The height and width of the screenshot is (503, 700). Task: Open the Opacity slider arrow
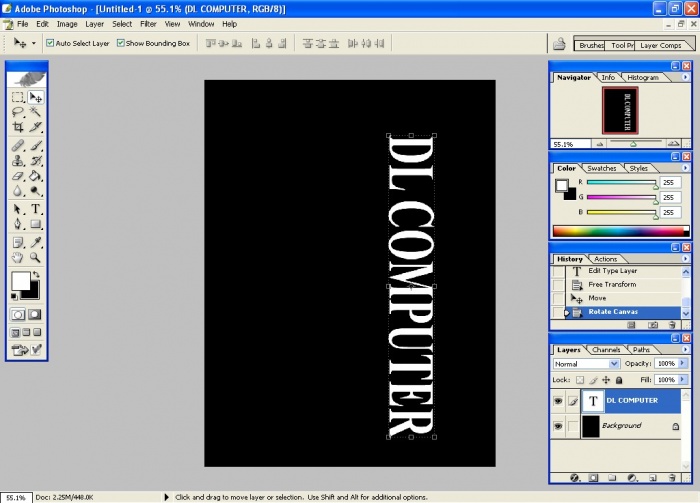pos(682,363)
